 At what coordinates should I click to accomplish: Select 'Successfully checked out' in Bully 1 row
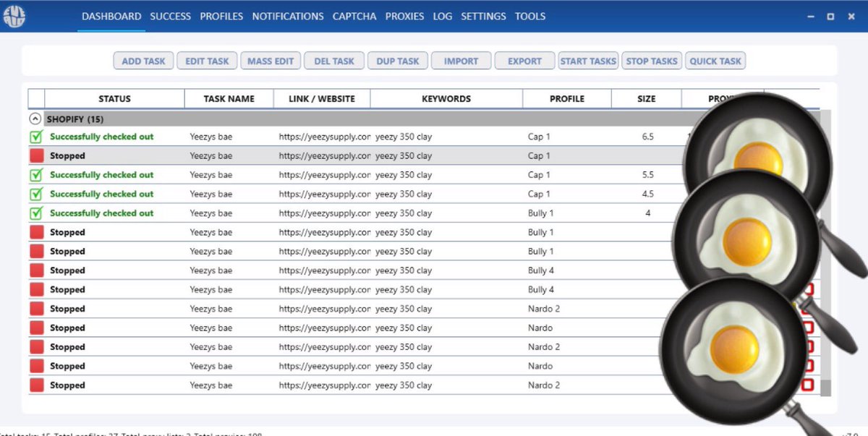click(x=102, y=213)
